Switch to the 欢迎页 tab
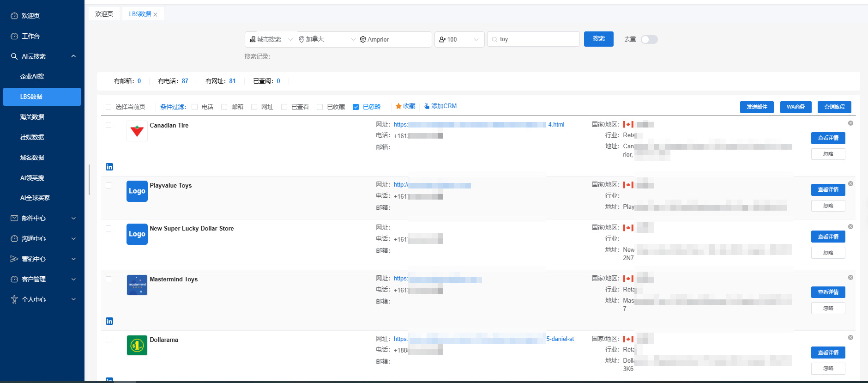 click(x=104, y=14)
